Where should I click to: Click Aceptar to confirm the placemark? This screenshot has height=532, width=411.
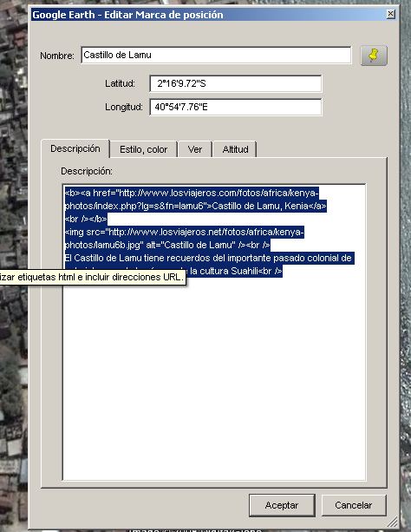click(282, 505)
